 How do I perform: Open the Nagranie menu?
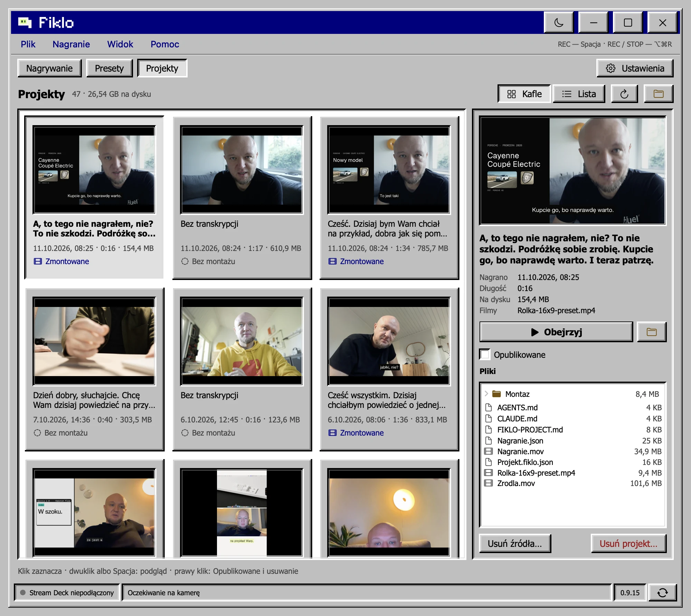pyautogui.click(x=71, y=44)
